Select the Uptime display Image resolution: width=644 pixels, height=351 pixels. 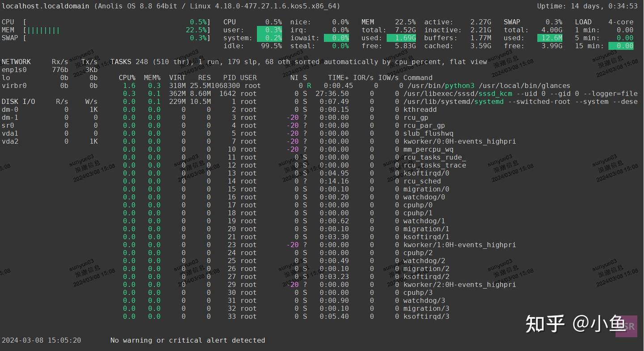click(586, 6)
